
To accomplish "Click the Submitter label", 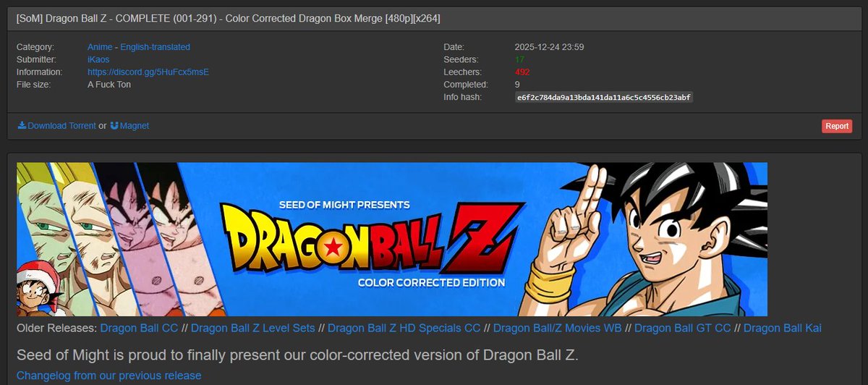I will tap(36, 59).
